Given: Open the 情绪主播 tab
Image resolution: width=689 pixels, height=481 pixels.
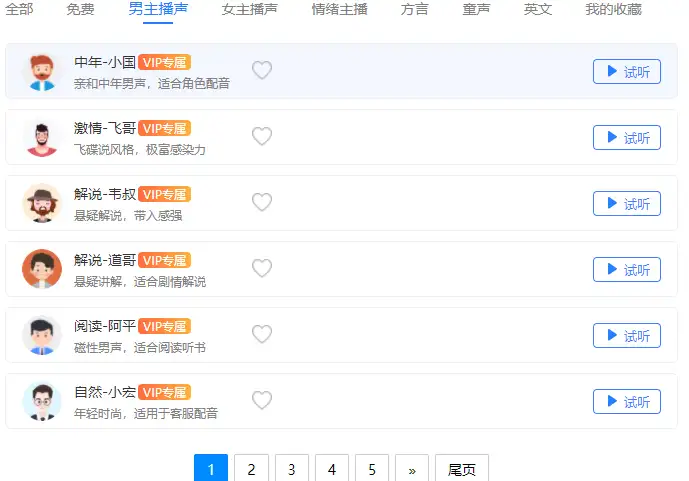Looking at the screenshot, I should 339,9.
